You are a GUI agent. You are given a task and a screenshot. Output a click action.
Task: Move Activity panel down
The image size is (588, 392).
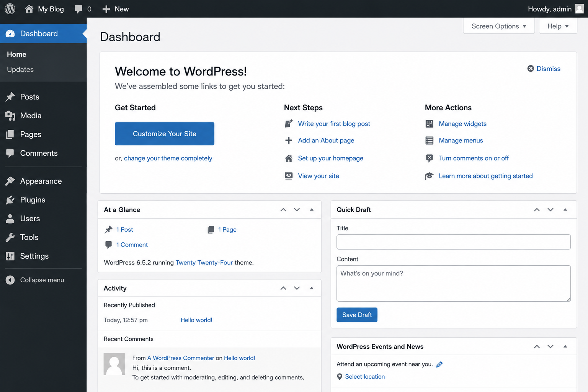point(297,288)
